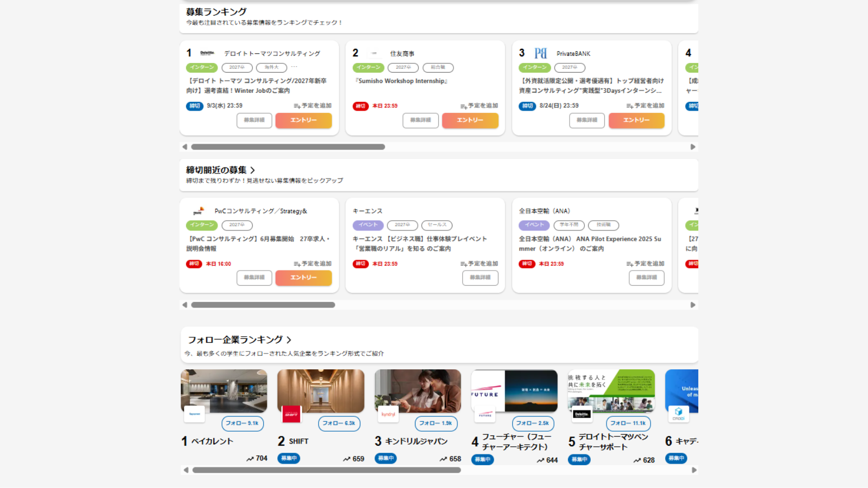The width and height of the screenshot is (868, 488).
Task: Click the trend icon beside 658
Action: pos(443,459)
